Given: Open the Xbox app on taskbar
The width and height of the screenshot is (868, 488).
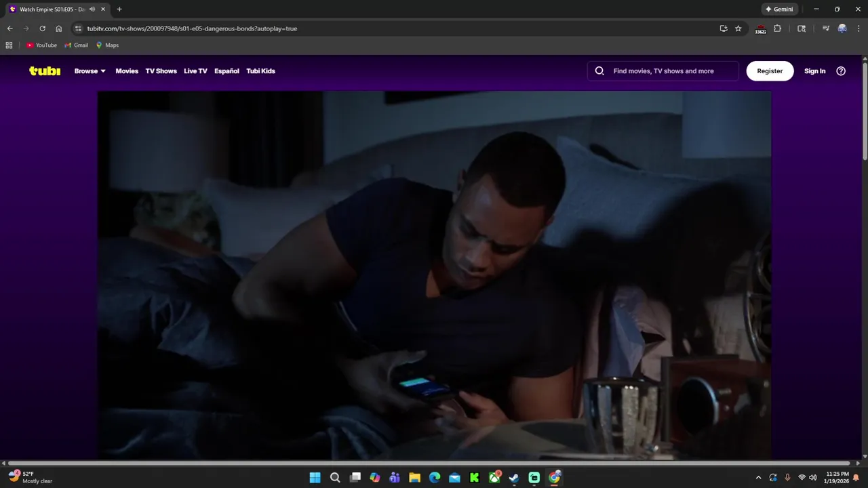Looking at the screenshot, I should pyautogui.click(x=495, y=478).
